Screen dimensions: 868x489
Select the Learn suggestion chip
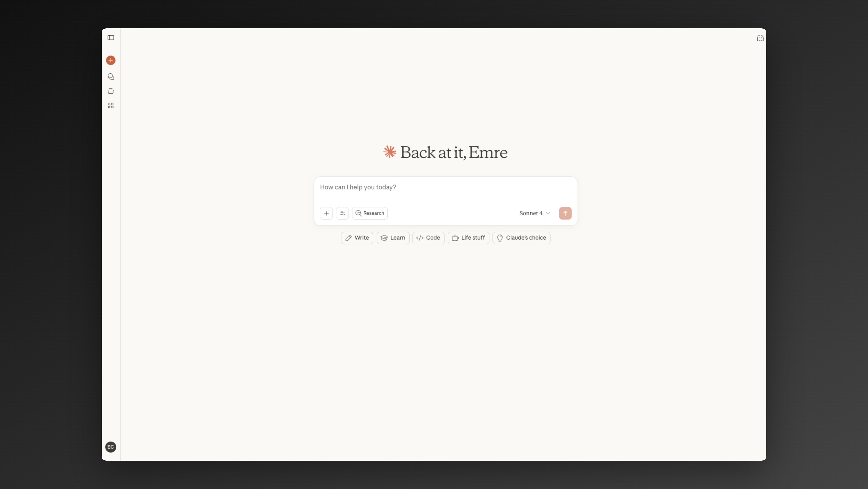coord(393,238)
